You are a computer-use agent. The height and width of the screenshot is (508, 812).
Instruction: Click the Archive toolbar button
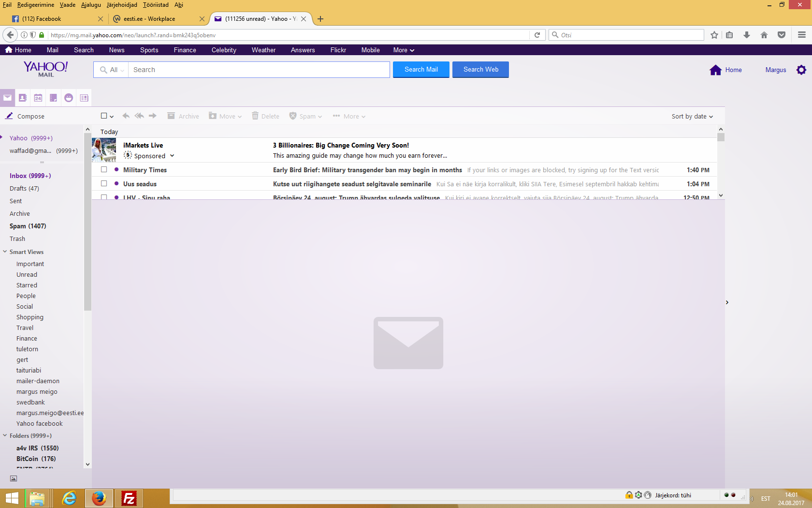click(x=183, y=116)
